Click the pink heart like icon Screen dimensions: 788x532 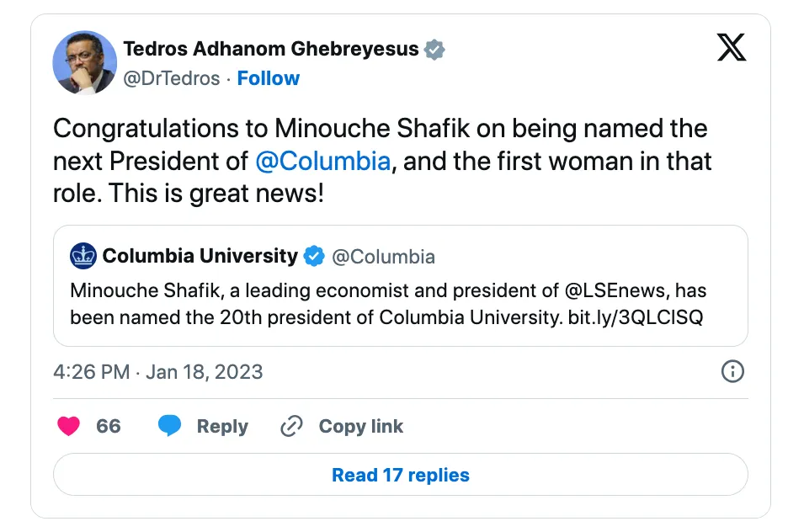[x=68, y=426]
